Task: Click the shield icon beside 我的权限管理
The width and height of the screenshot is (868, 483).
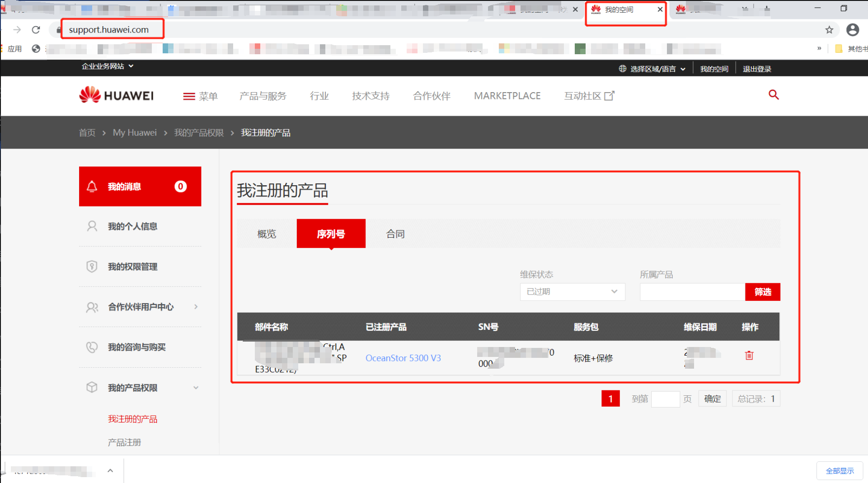Action: (92, 266)
